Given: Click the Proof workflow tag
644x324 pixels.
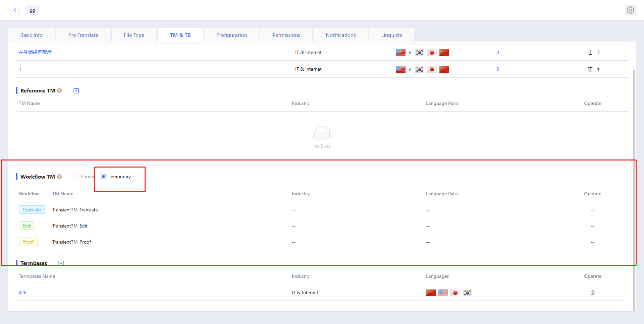Looking at the screenshot, I should (28, 242).
